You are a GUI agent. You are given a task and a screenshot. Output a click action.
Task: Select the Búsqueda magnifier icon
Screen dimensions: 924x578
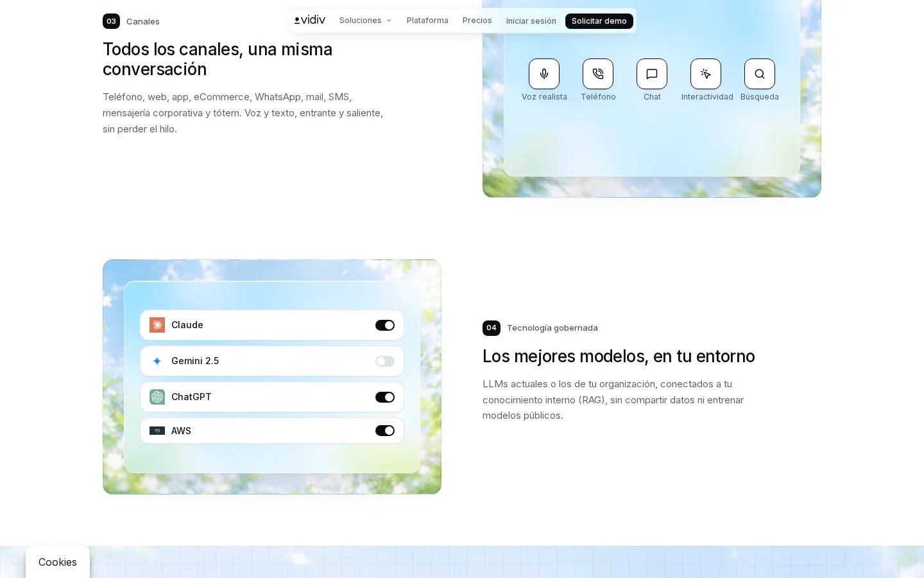(760, 74)
